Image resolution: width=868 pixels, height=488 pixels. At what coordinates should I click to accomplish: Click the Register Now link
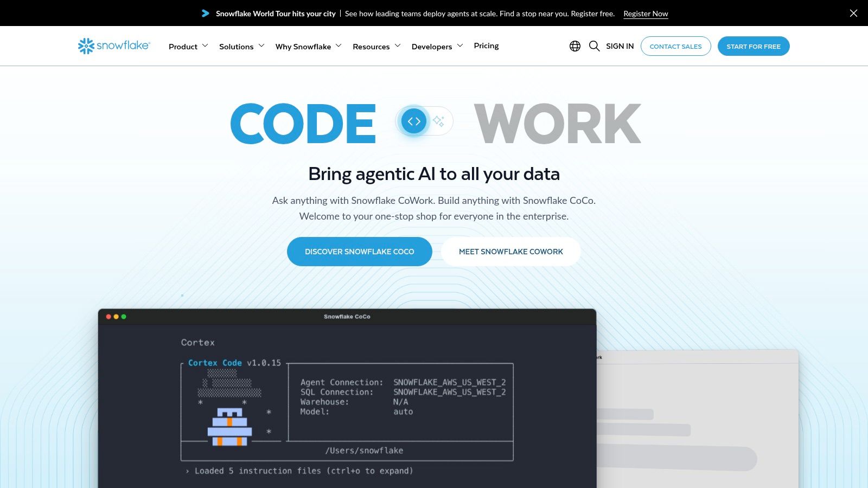pos(646,14)
